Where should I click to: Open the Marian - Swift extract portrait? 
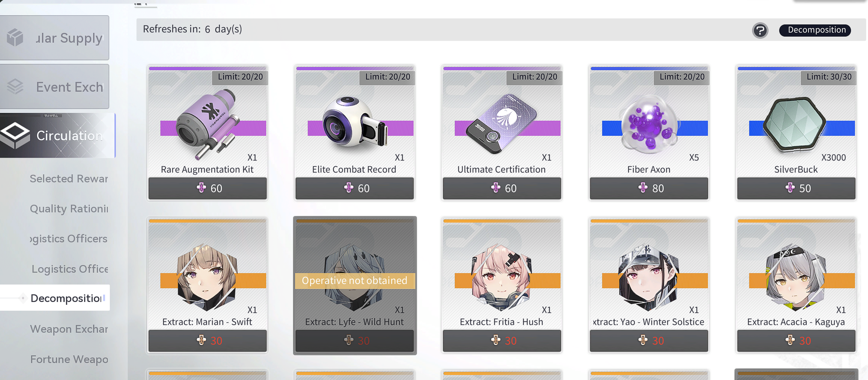point(207,277)
